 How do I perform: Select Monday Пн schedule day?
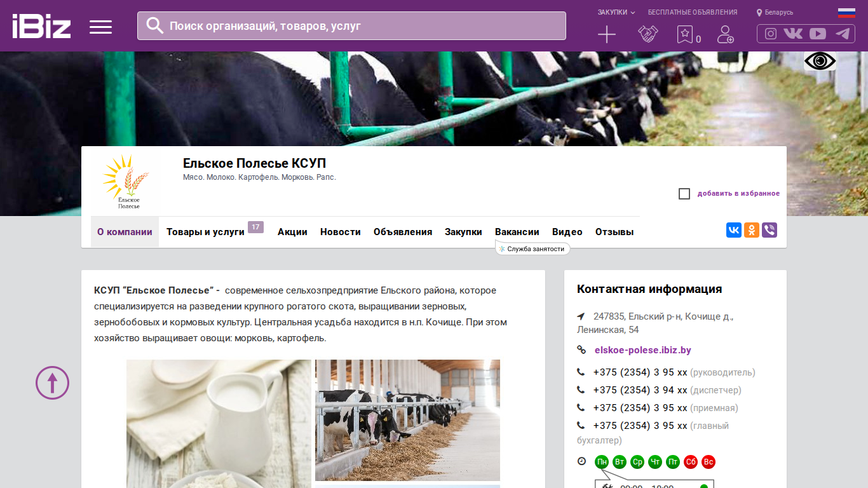602,462
